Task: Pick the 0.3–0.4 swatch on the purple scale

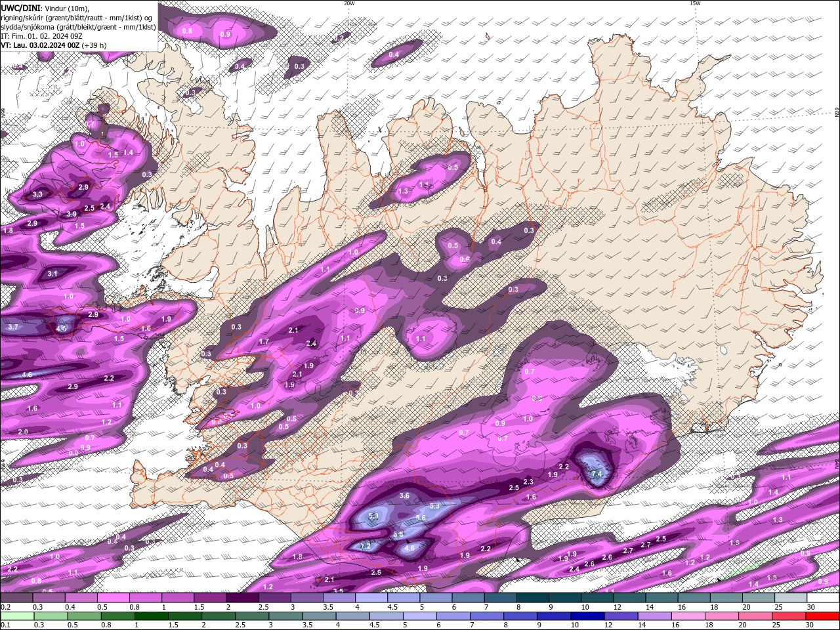Action: 49,598
